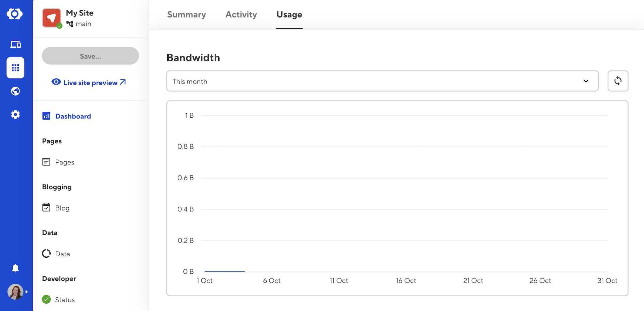Open settings gear in the left rail
This screenshot has width=644, height=311.
[15, 115]
